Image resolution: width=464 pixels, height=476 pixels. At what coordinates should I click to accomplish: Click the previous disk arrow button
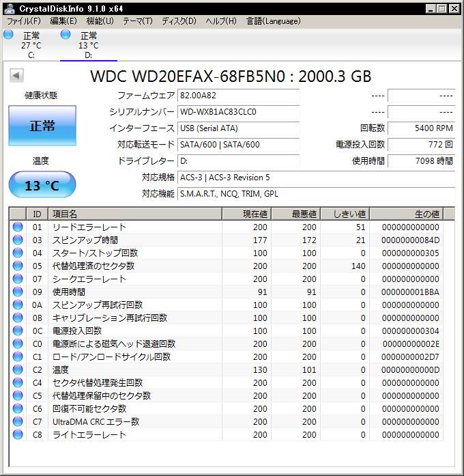point(16,76)
